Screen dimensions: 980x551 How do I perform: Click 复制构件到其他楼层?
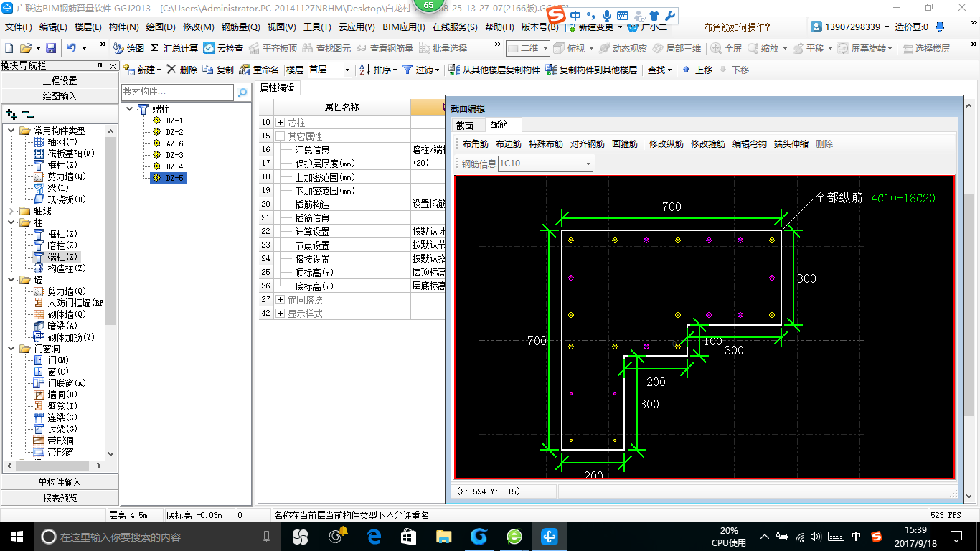point(591,70)
